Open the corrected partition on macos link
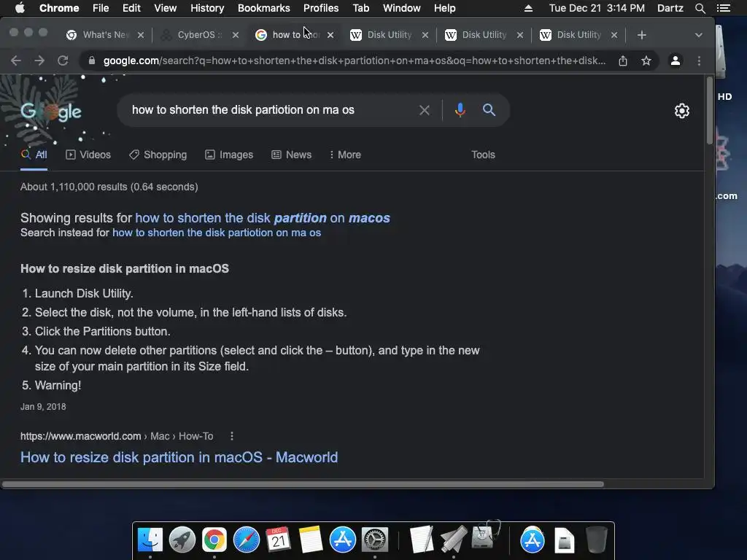The width and height of the screenshot is (747, 560). click(263, 218)
